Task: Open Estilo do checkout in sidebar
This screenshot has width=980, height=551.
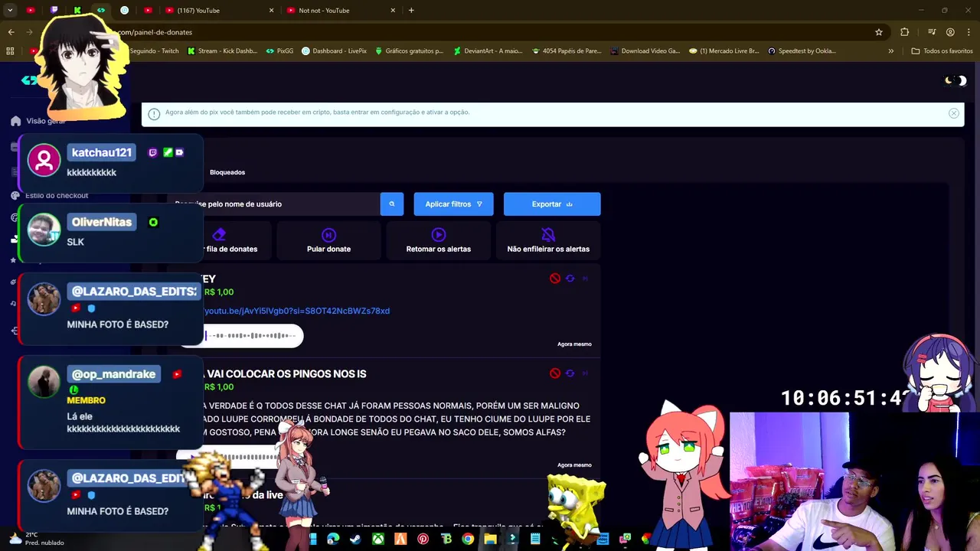Action: (x=50, y=195)
